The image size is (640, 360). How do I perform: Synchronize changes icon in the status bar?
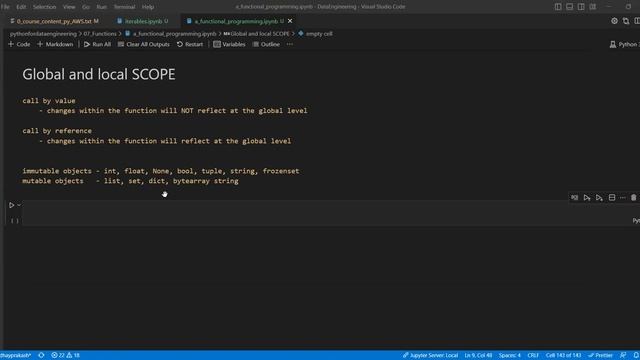coord(41,356)
